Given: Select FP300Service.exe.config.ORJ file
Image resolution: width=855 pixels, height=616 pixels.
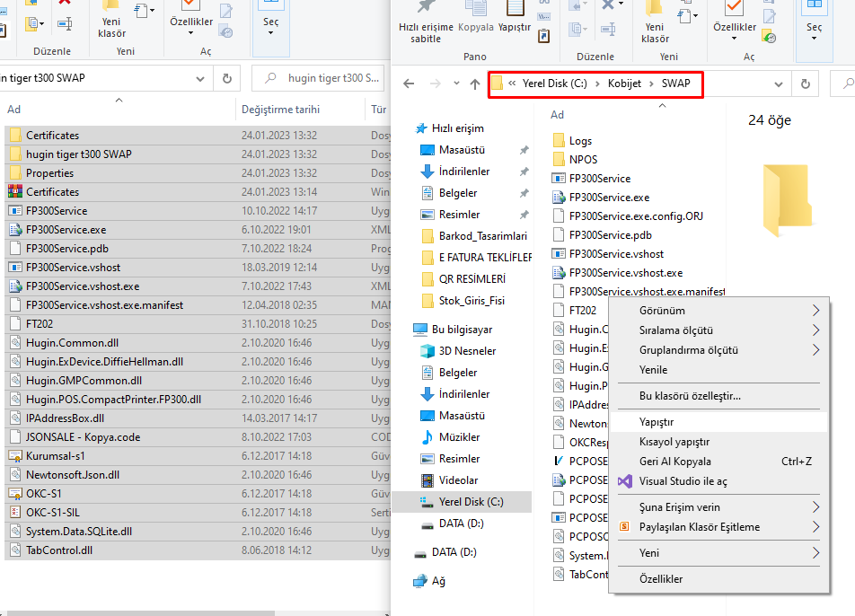Looking at the screenshot, I should click(636, 216).
